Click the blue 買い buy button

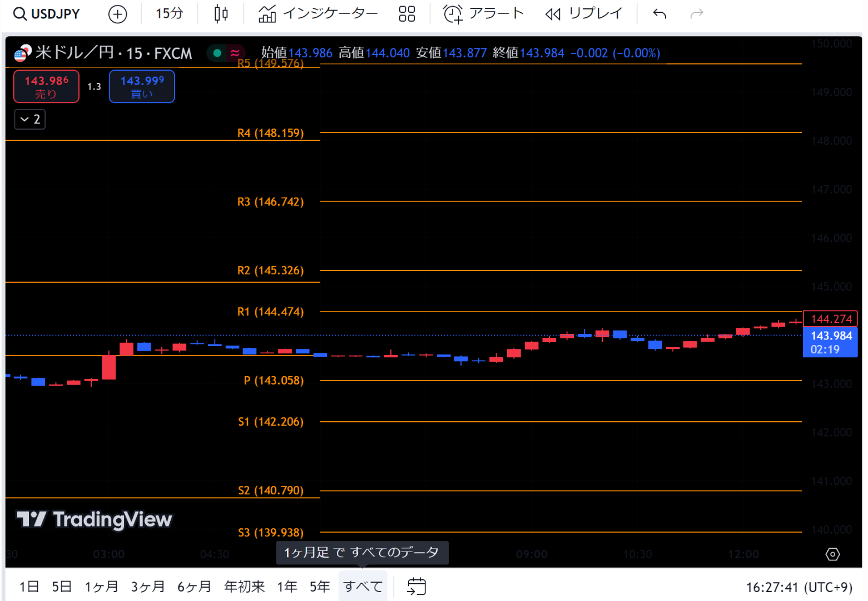point(142,87)
